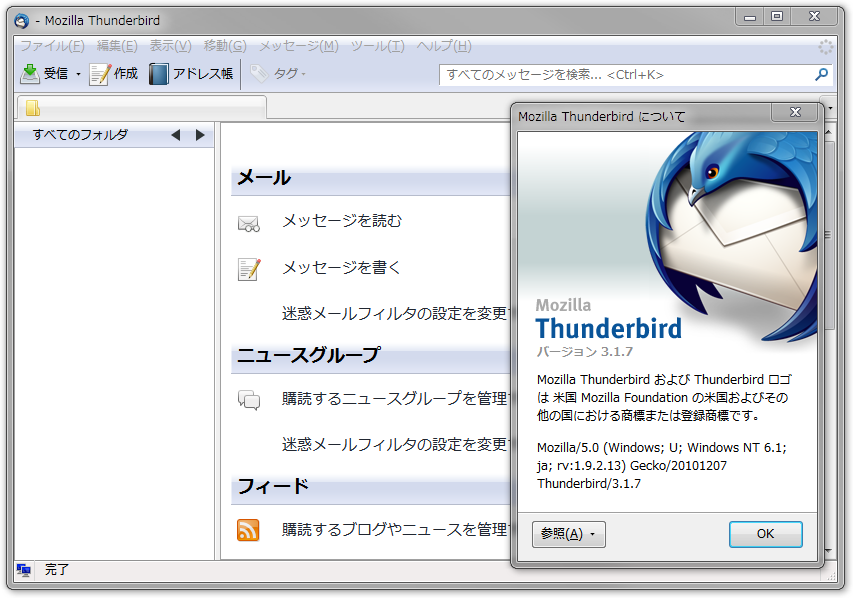Click the scrollbar down arrow
The image size is (853, 598).
(829, 551)
